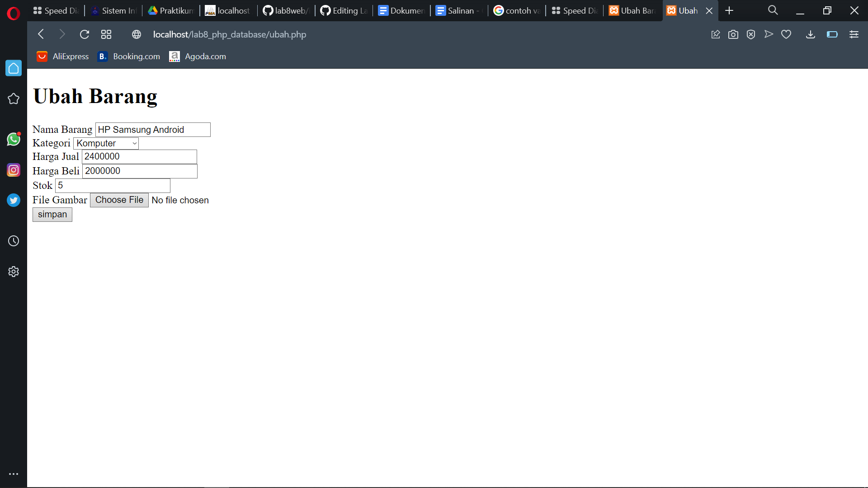Open the Downloads panel
868x488 pixels.
point(811,34)
